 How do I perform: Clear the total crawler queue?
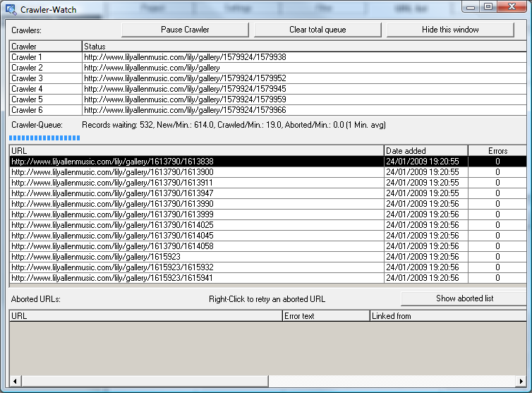(x=318, y=30)
